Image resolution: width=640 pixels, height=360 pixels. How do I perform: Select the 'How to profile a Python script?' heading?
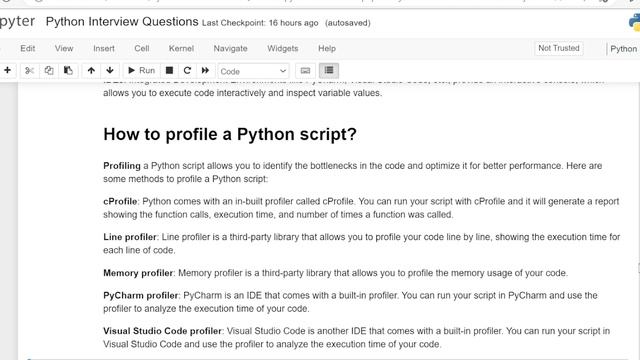230,134
